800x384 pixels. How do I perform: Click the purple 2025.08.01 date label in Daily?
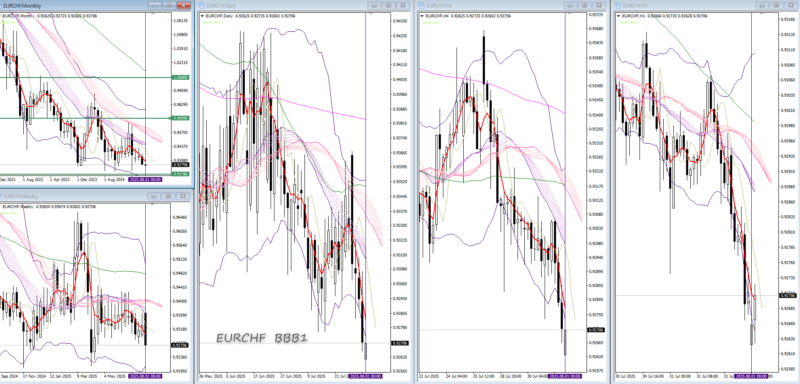365,376
